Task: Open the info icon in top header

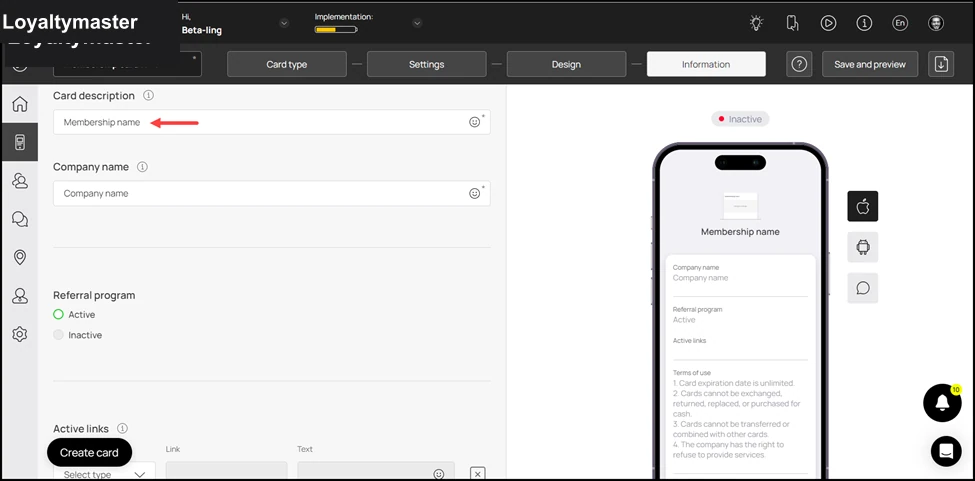Action: [864, 24]
